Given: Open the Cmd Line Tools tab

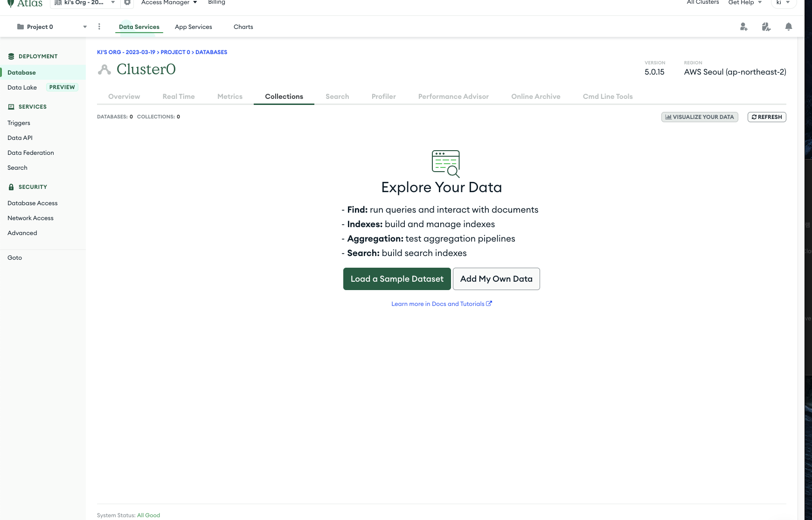Looking at the screenshot, I should (x=608, y=97).
